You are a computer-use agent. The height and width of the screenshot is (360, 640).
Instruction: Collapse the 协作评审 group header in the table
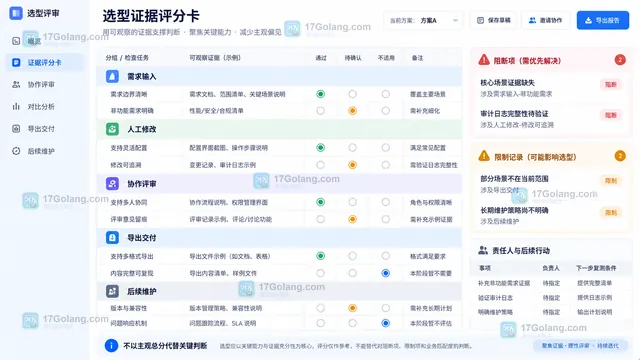coord(279,184)
